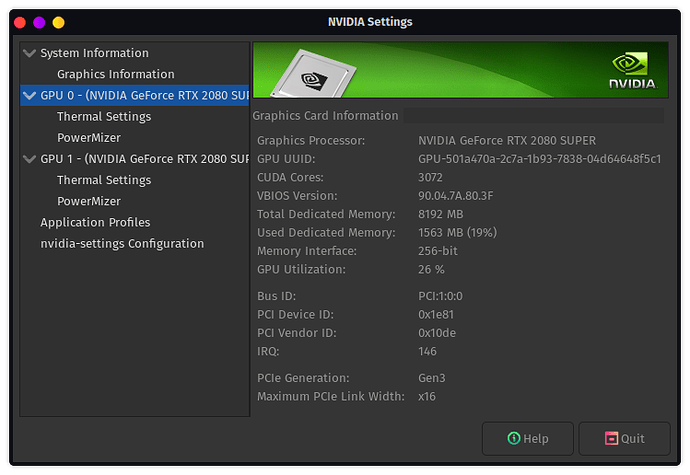This screenshot has width=690, height=475.
Task: Collapse the GPU 1 tree node arrow
Action: pos(29,159)
